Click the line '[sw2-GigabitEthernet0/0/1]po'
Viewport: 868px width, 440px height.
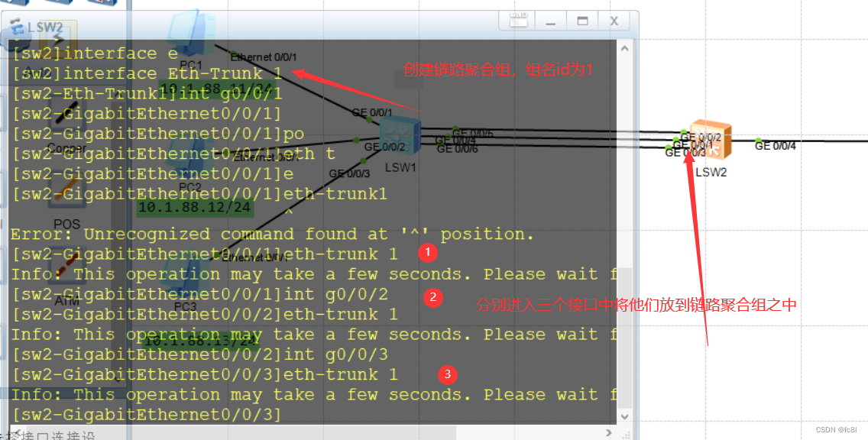[x=157, y=134]
